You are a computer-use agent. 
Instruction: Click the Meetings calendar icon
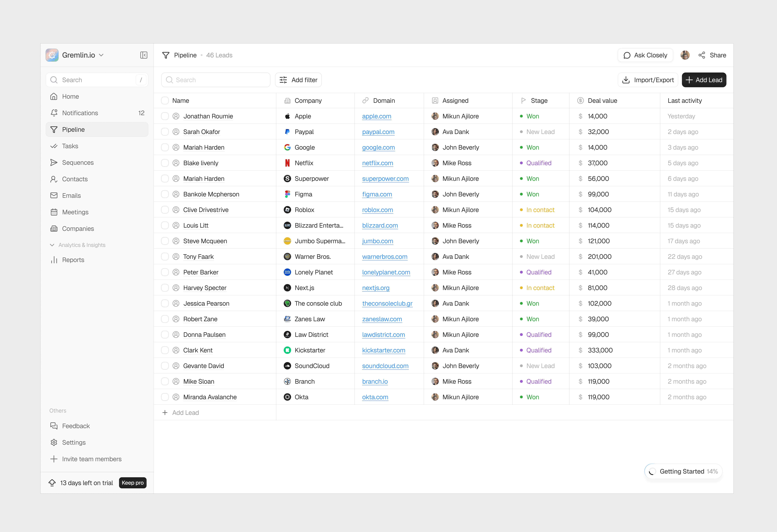click(x=54, y=212)
